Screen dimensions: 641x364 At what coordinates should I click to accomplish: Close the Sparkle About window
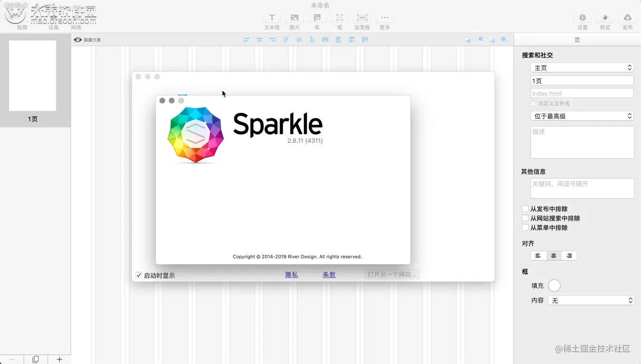(x=162, y=101)
